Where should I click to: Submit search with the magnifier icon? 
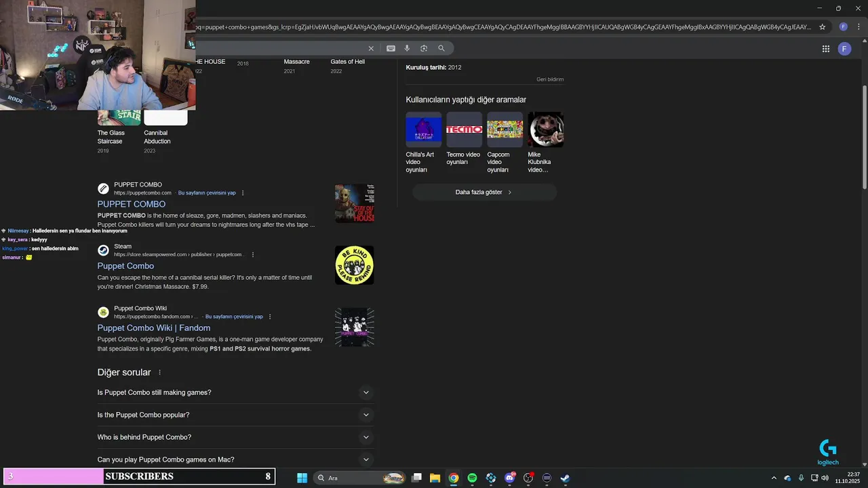pos(441,48)
